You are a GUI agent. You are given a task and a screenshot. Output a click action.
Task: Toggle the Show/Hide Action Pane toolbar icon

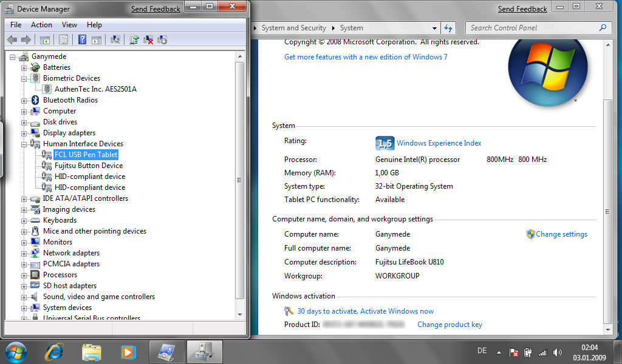[97, 39]
